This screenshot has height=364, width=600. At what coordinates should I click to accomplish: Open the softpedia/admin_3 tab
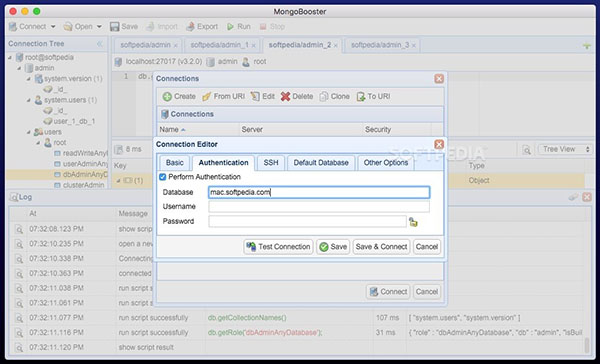pos(380,45)
